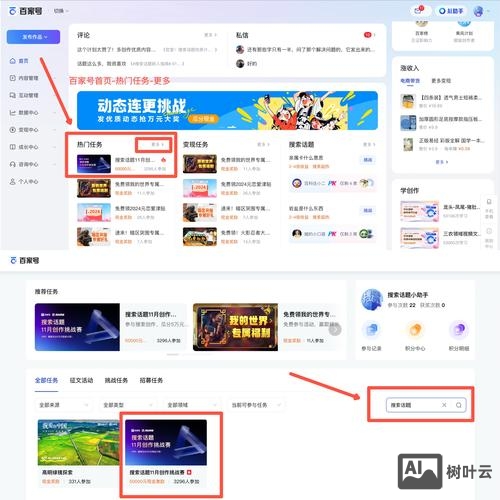This screenshot has width=500, height=500.
Task: Click the 百家号 logo in the top header
Action: 25,11
